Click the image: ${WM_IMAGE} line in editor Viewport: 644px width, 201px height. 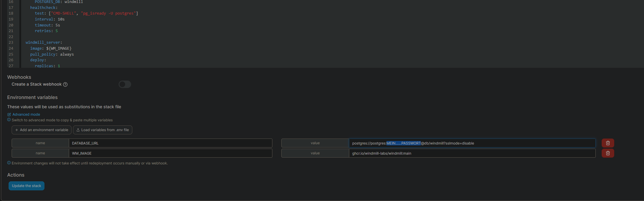click(51, 48)
